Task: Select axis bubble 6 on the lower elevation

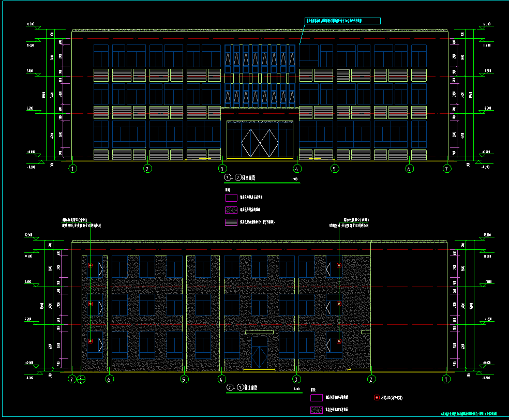Action: (109, 379)
